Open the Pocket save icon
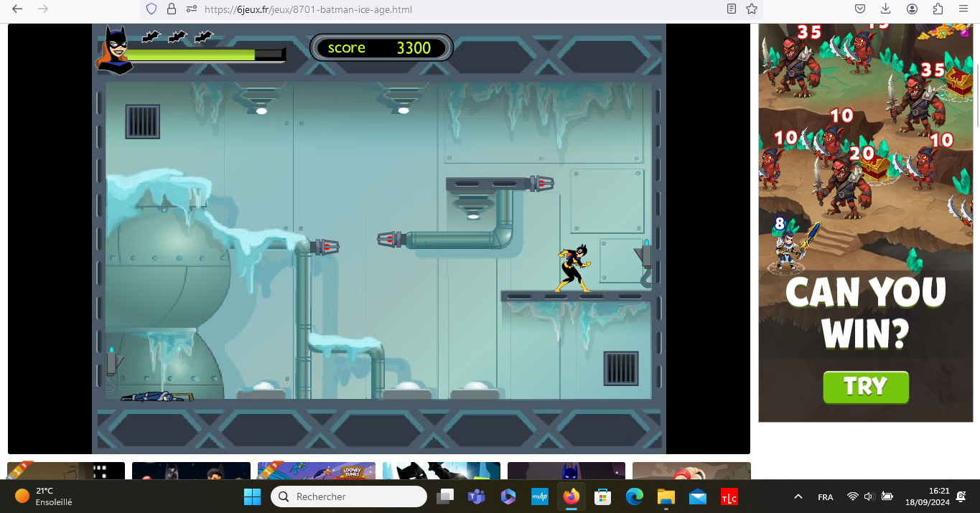Image resolution: width=980 pixels, height=513 pixels. point(859,9)
